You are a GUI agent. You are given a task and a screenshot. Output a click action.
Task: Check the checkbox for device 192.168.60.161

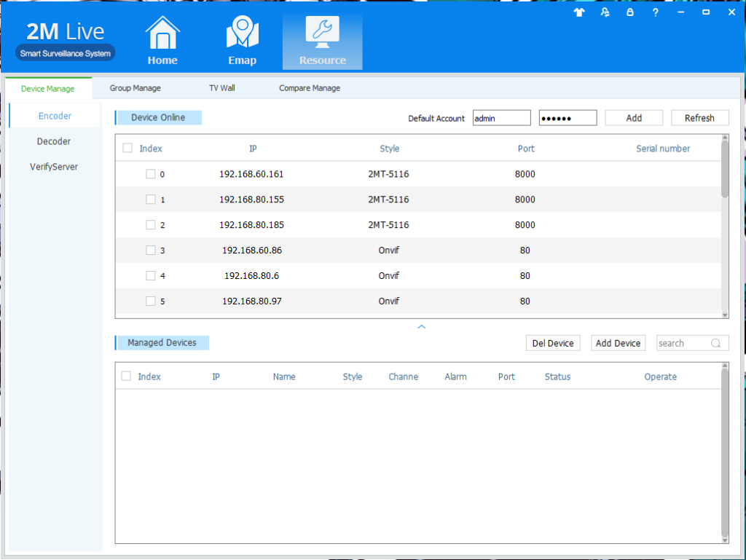pos(151,174)
